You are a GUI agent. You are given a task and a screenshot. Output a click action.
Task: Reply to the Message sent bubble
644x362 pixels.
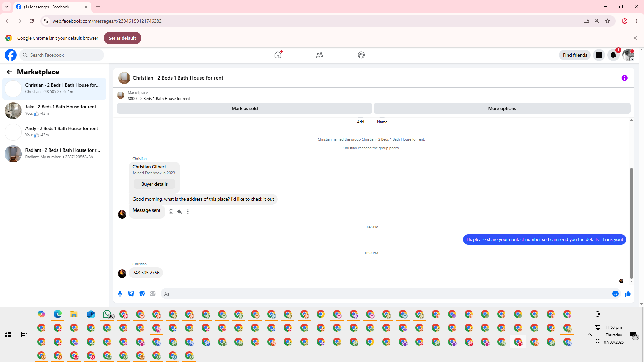[x=179, y=212]
